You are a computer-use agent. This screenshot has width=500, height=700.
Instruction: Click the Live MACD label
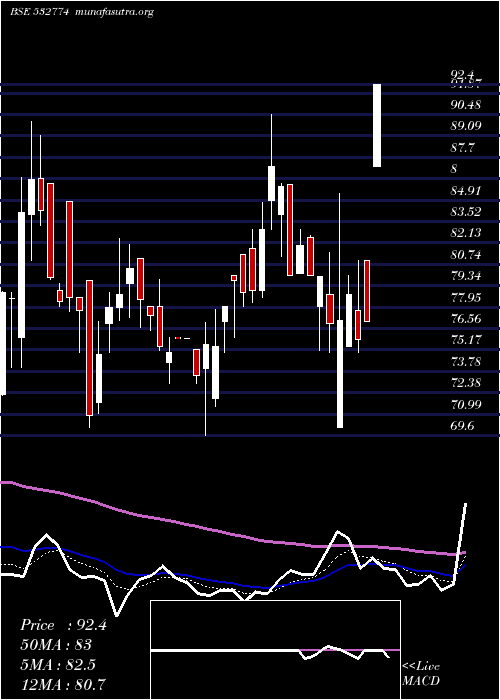pos(421,674)
